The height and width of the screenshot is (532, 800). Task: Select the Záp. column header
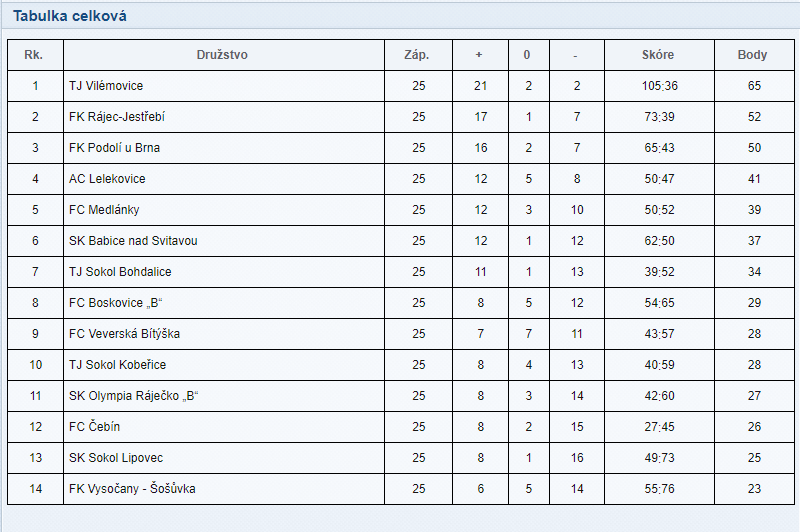pyautogui.click(x=416, y=55)
